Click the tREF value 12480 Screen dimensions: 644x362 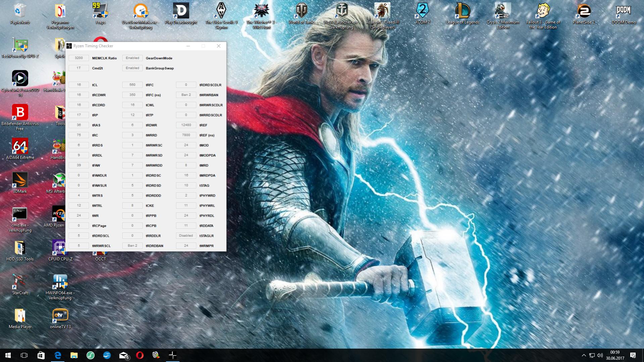point(186,125)
